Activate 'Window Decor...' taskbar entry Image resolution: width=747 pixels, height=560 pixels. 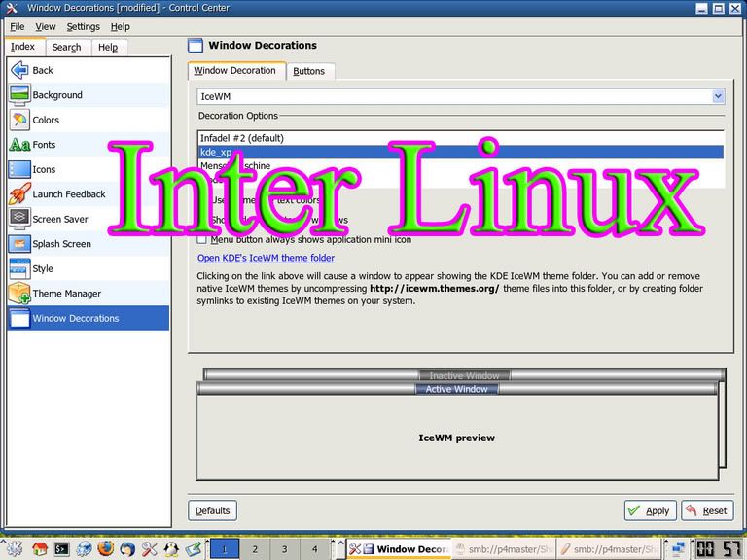coord(398,549)
